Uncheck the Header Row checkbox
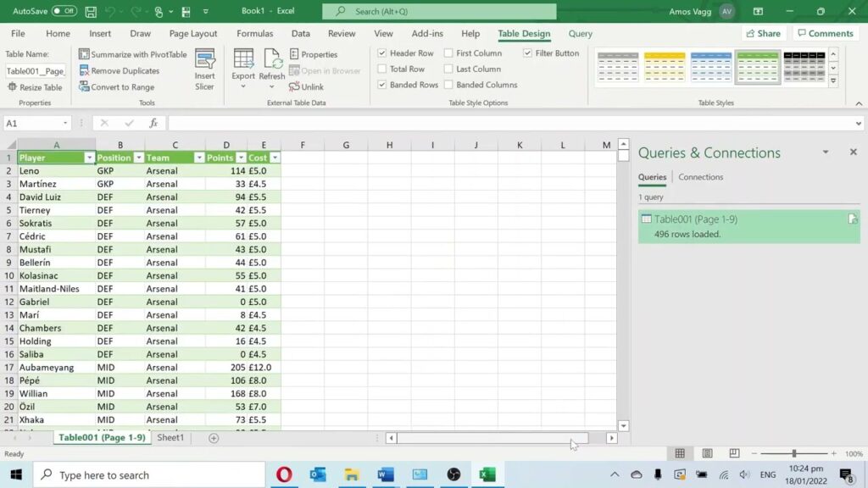 click(x=382, y=53)
